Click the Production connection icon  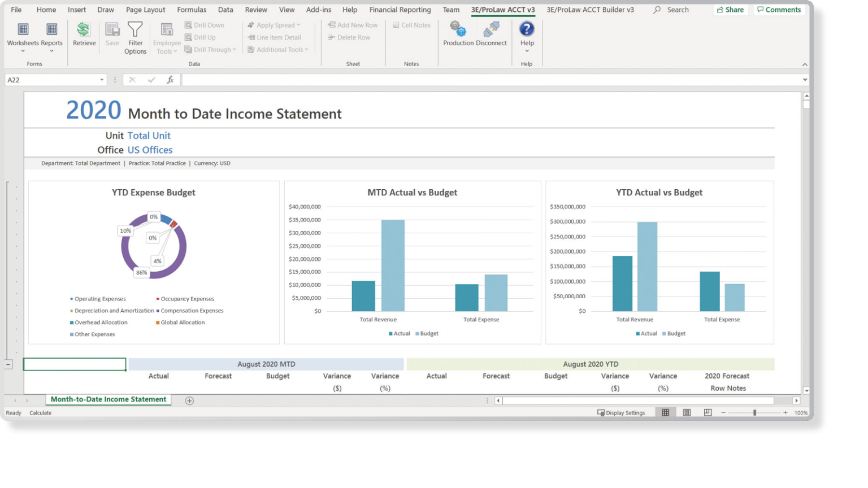[x=458, y=29]
